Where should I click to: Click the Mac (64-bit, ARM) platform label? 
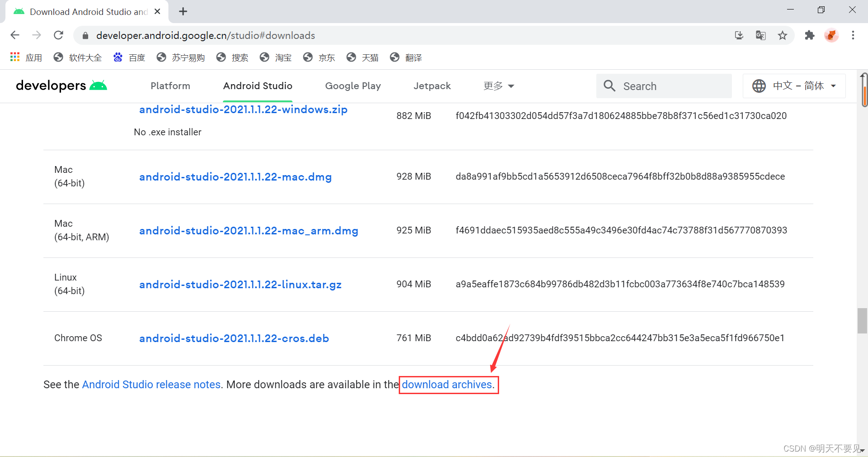tap(82, 230)
